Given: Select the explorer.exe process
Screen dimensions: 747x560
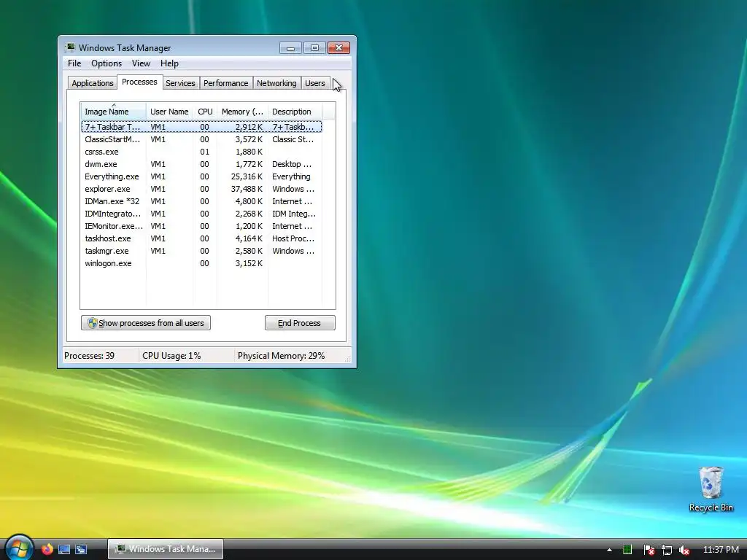Looking at the screenshot, I should click(x=201, y=189).
